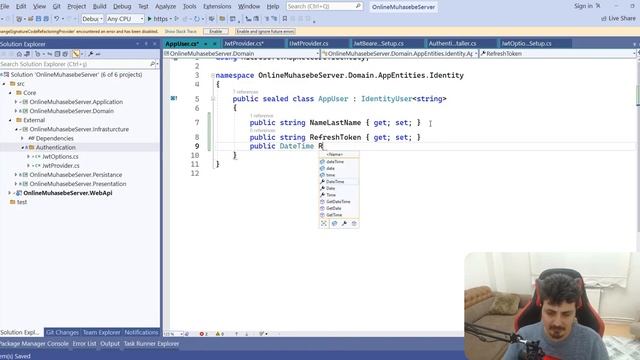
Task: Start debugging with the https run button
Action: click(x=158, y=19)
